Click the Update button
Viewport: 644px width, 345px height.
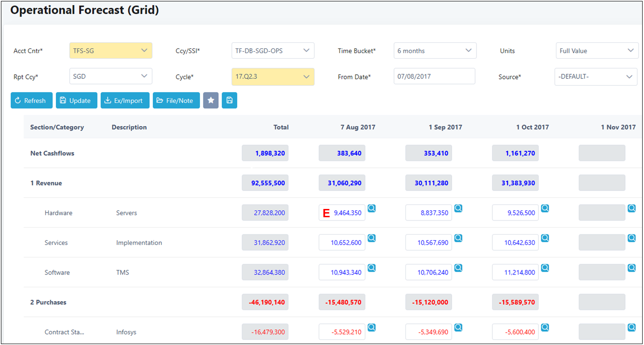77,101
